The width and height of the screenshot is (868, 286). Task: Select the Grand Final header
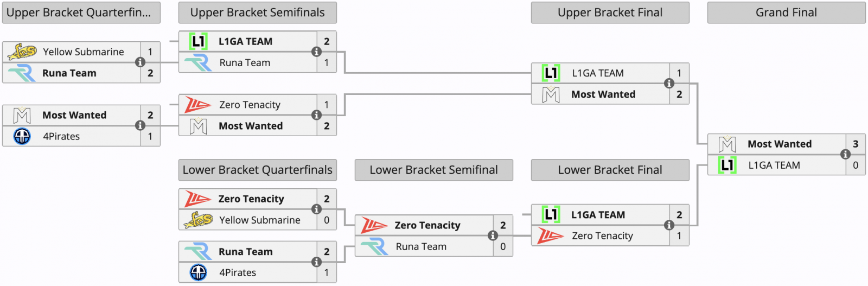coord(786,12)
